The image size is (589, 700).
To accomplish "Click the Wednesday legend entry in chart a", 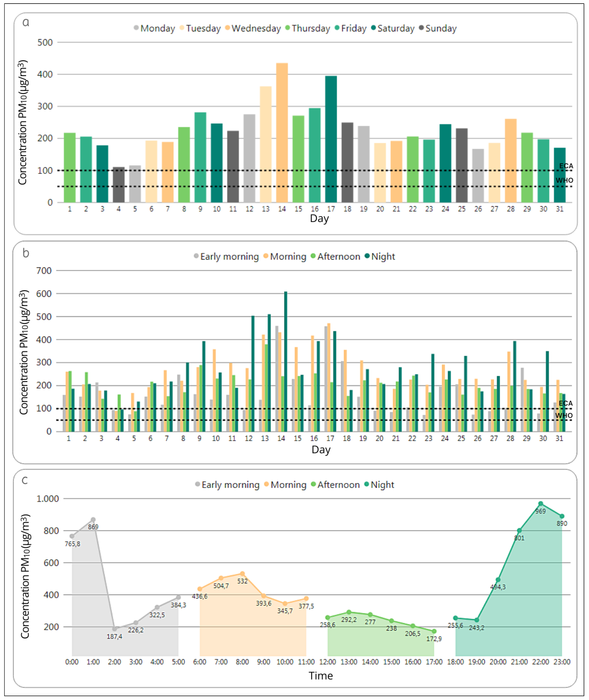I will (256, 28).
